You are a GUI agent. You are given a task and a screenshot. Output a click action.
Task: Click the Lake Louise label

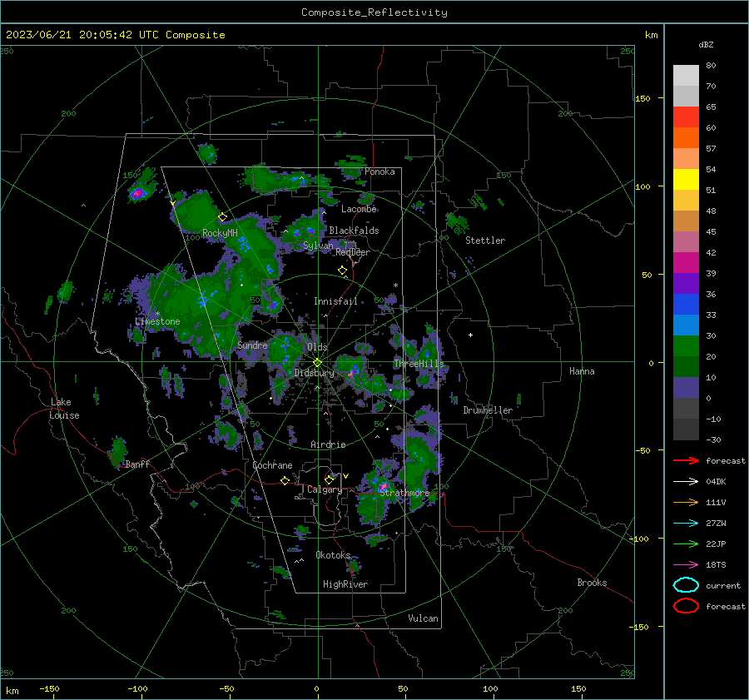click(64, 409)
